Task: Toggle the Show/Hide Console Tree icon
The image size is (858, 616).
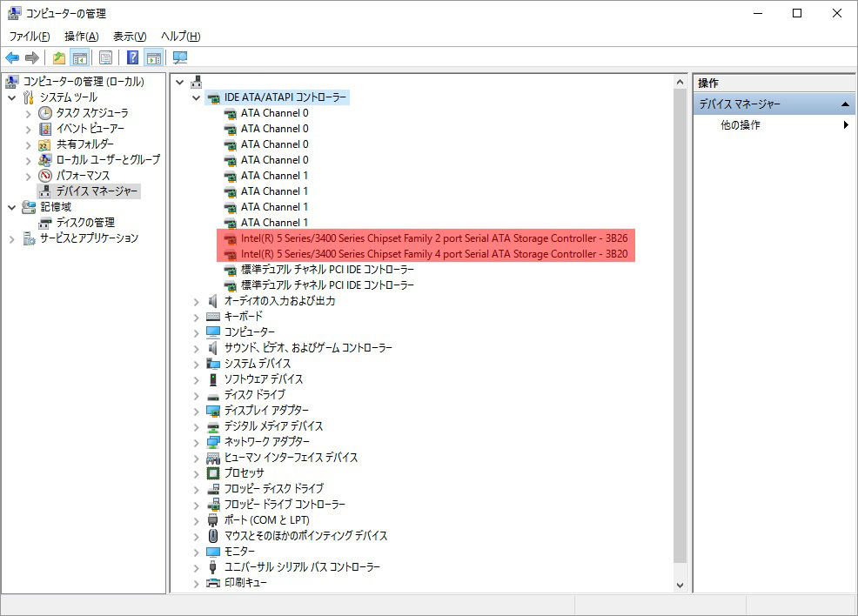Action: click(80, 57)
